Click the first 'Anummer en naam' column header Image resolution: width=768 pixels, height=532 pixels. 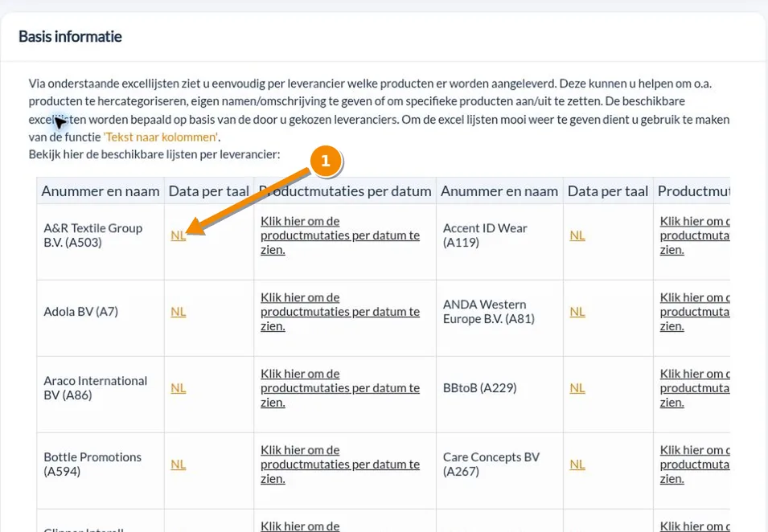coord(101,191)
